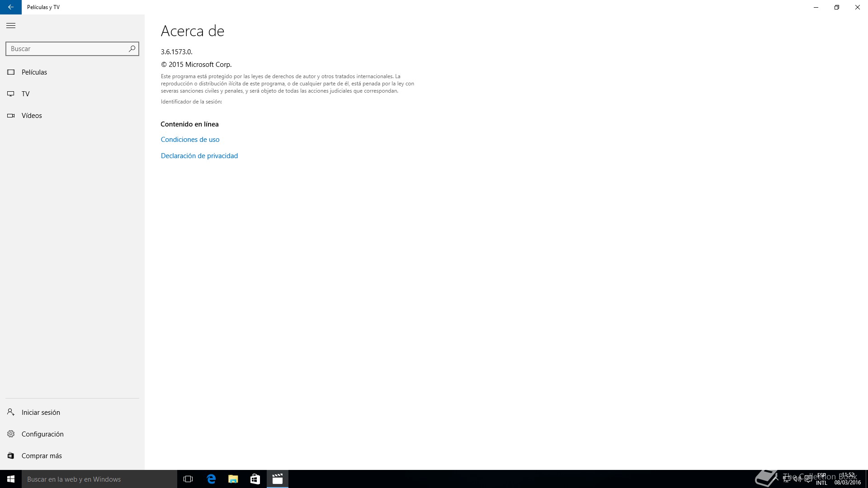Close the Películas y TV window
The width and height of the screenshot is (868, 488).
point(858,7)
